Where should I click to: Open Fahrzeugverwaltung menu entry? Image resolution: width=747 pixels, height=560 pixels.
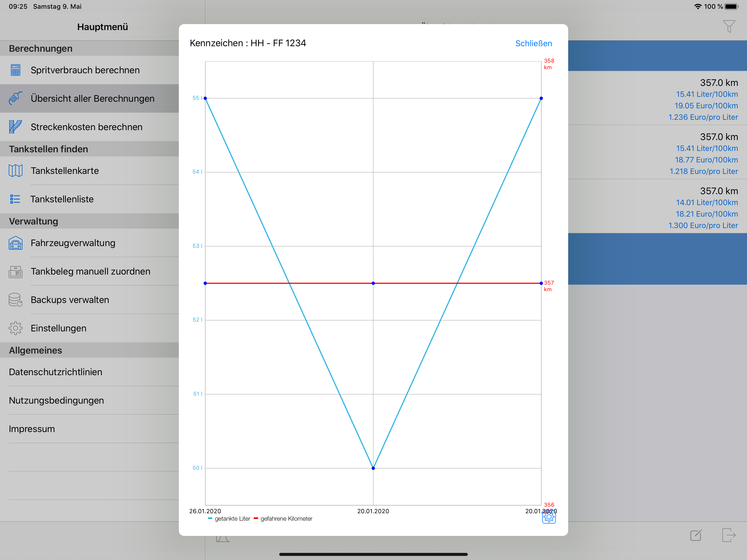pos(89,243)
